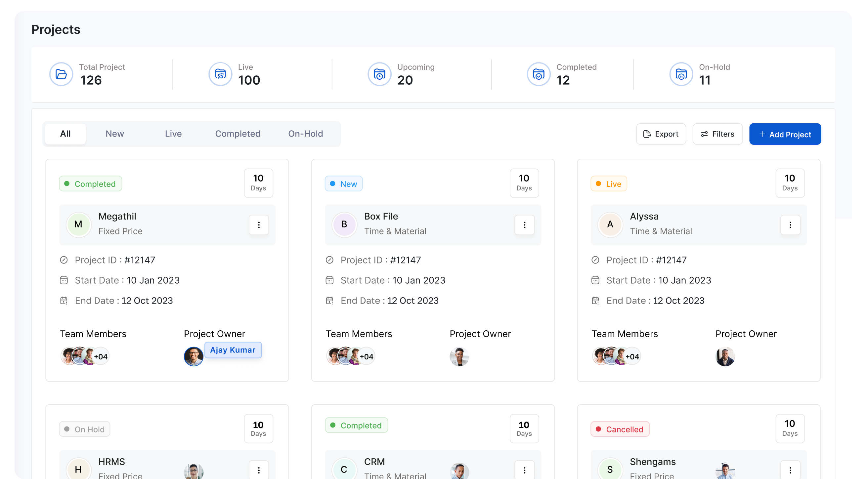Screen dimensions: 868x492
Task: Click the Total Project folder icon
Action: [x=61, y=74]
